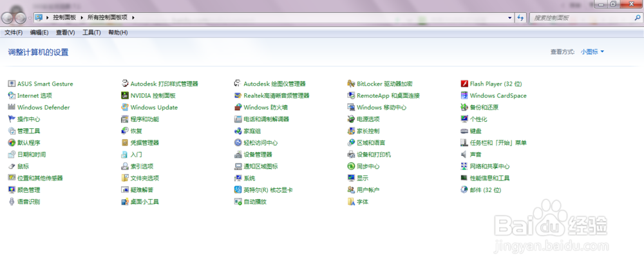Image resolution: width=644 pixels, height=268 pixels.
Task: Click the 用户帐户 icon
Action: [351, 190]
